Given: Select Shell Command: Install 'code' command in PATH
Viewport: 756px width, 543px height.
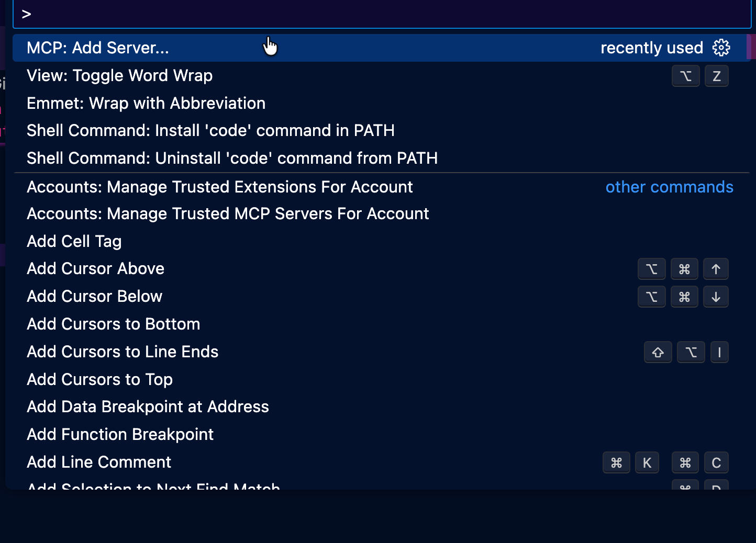Looking at the screenshot, I should pos(210,131).
